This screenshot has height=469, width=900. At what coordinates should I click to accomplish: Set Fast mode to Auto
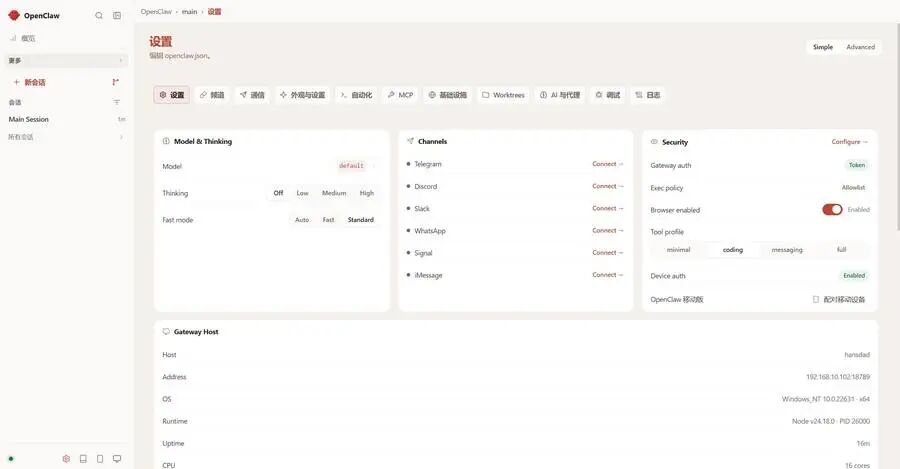302,220
